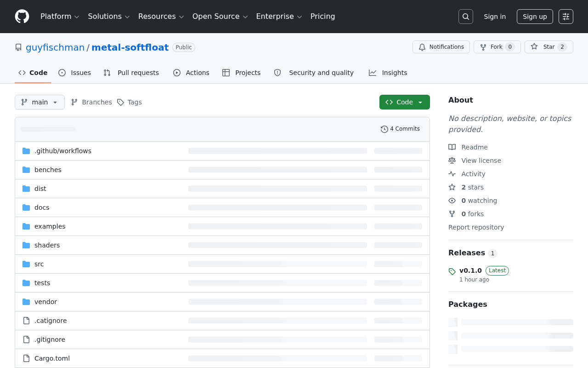Click the Readme book icon
The image size is (588, 368).
coord(452,147)
